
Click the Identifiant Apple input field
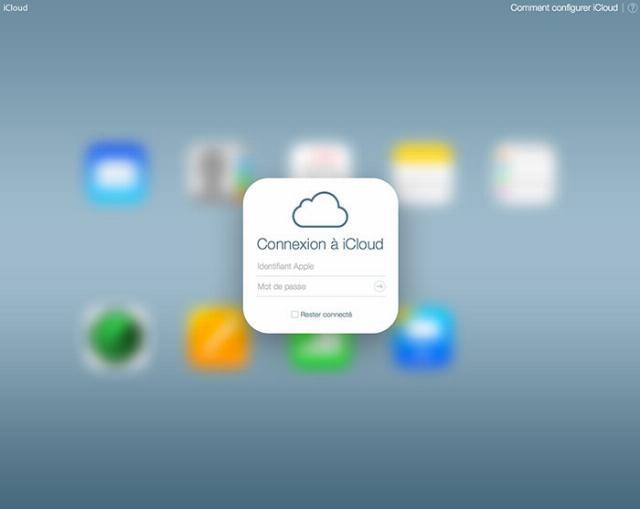pos(320,266)
